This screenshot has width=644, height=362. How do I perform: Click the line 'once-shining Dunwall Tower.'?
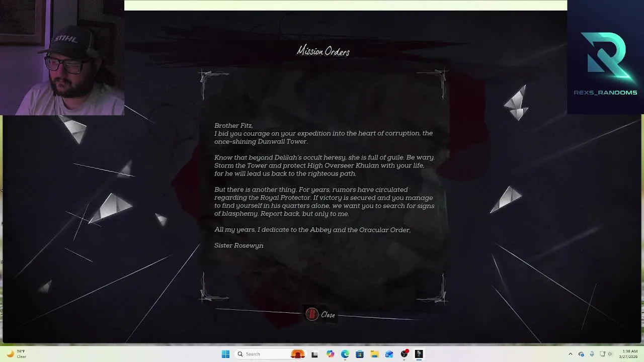click(261, 142)
